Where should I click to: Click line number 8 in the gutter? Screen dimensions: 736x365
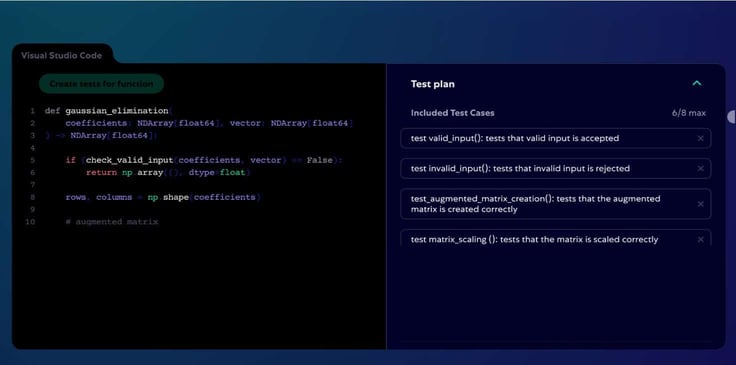pos(32,198)
